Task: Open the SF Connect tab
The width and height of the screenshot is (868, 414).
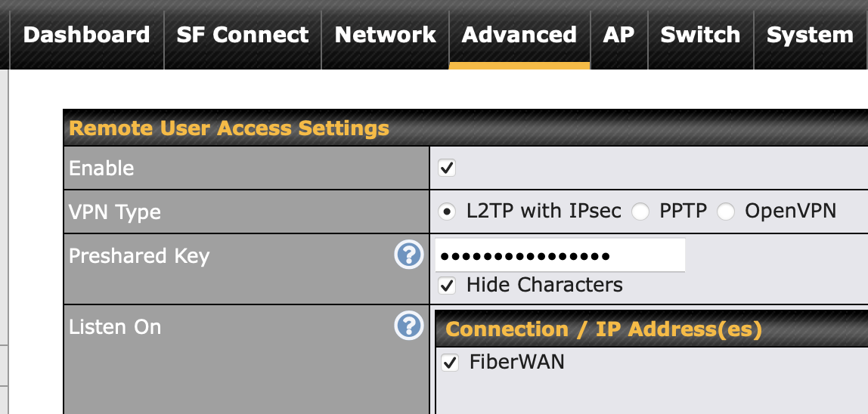Action: pos(243,35)
